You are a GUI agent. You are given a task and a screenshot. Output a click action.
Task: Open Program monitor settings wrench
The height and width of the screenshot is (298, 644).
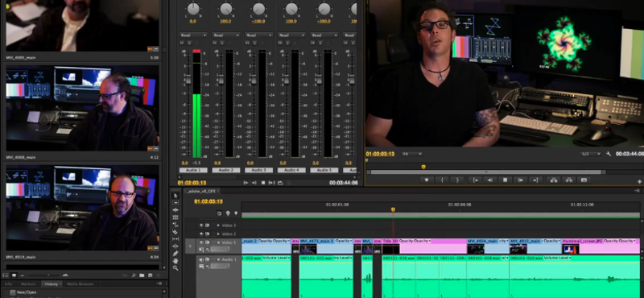click(609, 154)
